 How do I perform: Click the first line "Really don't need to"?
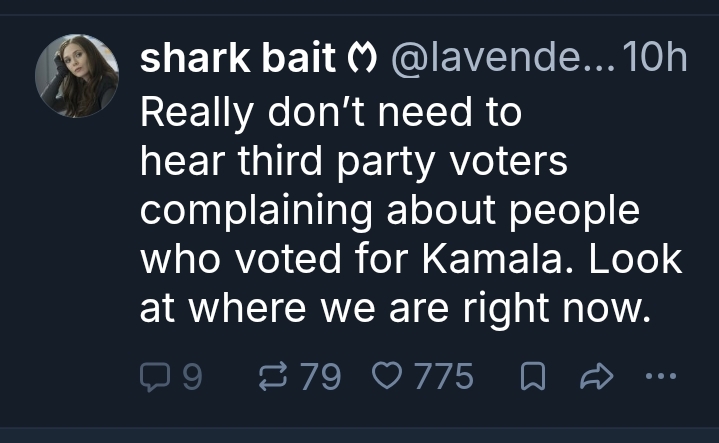pyautogui.click(x=331, y=111)
